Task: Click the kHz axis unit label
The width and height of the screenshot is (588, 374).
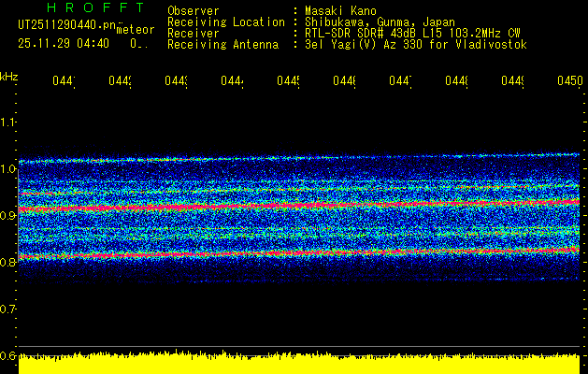Action: 9,76
